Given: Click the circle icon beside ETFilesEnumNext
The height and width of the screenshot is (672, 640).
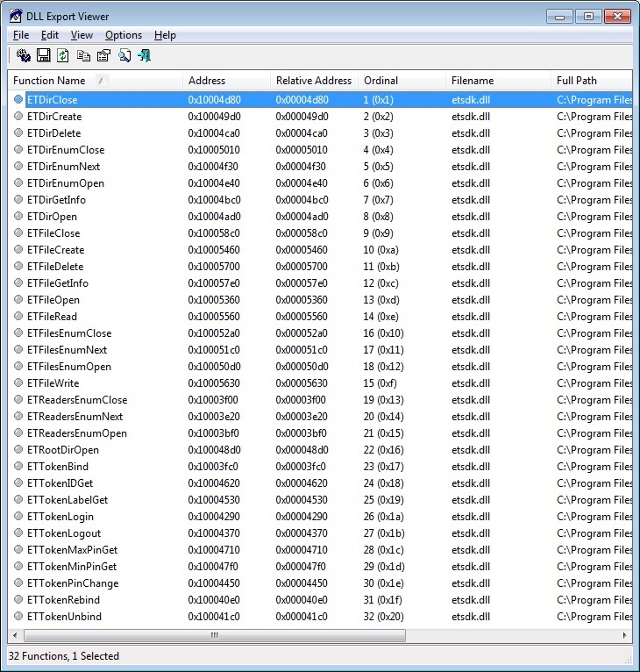Looking at the screenshot, I should click(18, 350).
